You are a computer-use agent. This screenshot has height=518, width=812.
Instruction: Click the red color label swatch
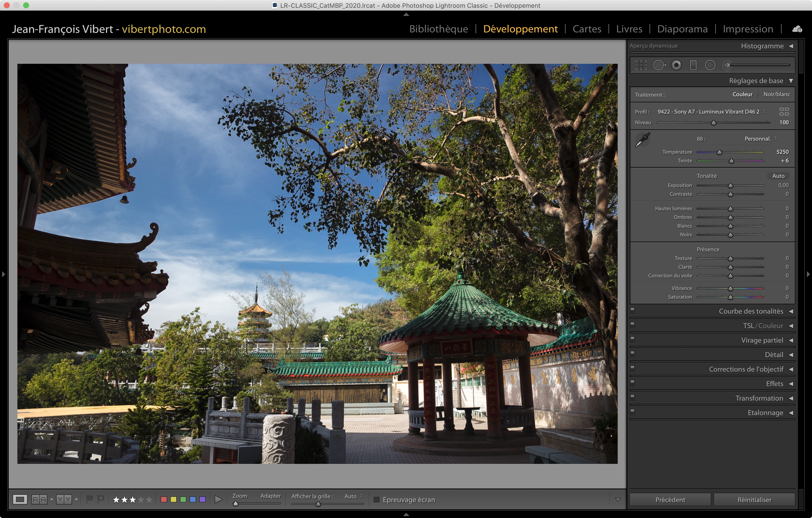coord(164,499)
